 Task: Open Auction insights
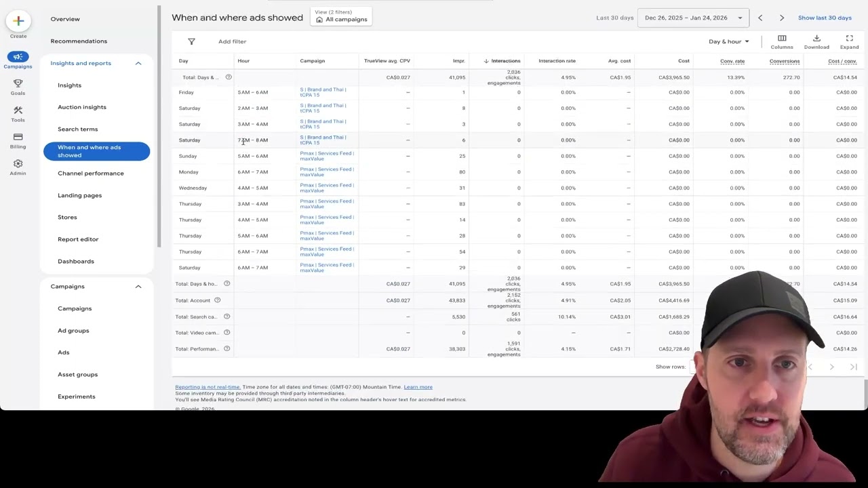[82, 107]
